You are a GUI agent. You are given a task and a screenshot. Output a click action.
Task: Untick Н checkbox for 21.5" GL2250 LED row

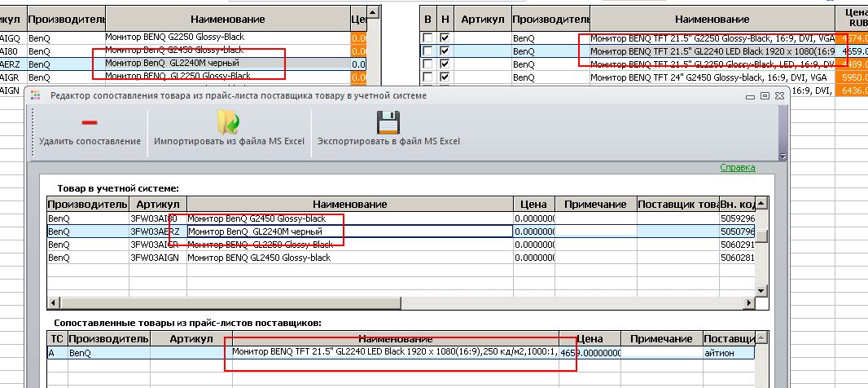click(x=445, y=64)
